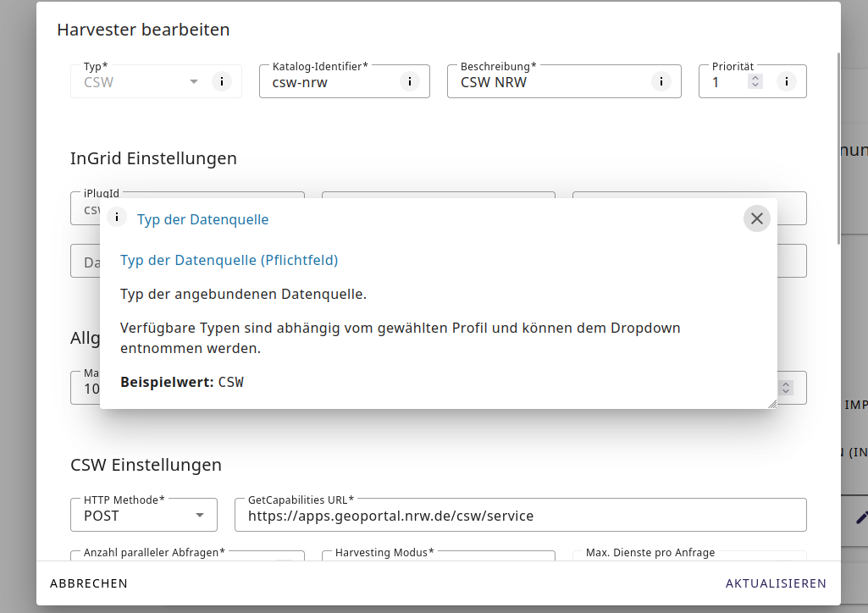Click stepper right of the help popup
Viewport: 868px width, 613px height.
(x=786, y=387)
